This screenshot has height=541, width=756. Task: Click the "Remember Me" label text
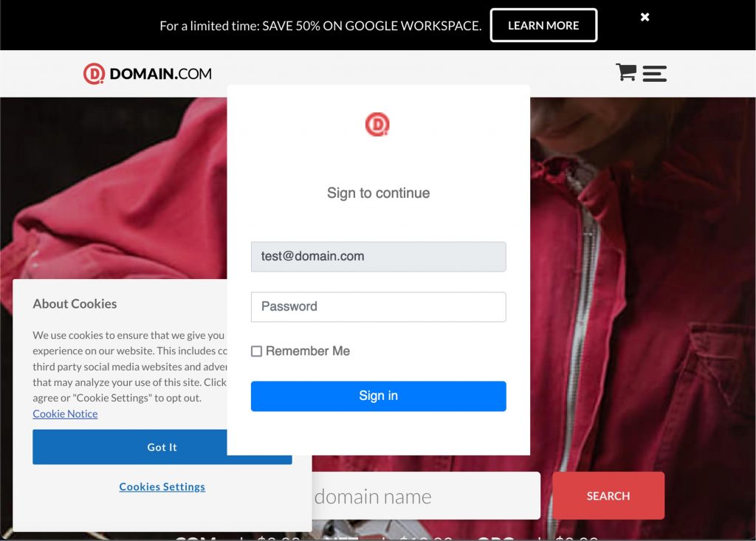pos(308,351)
